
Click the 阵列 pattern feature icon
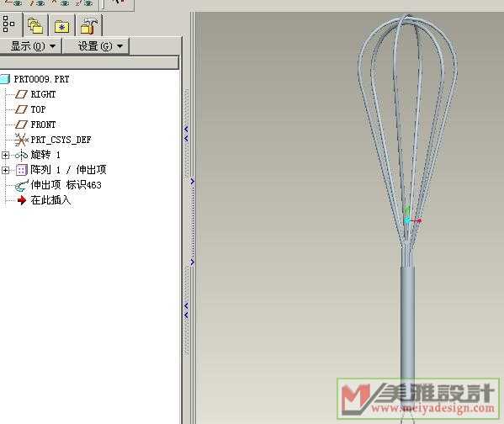[x=22, y=170]
